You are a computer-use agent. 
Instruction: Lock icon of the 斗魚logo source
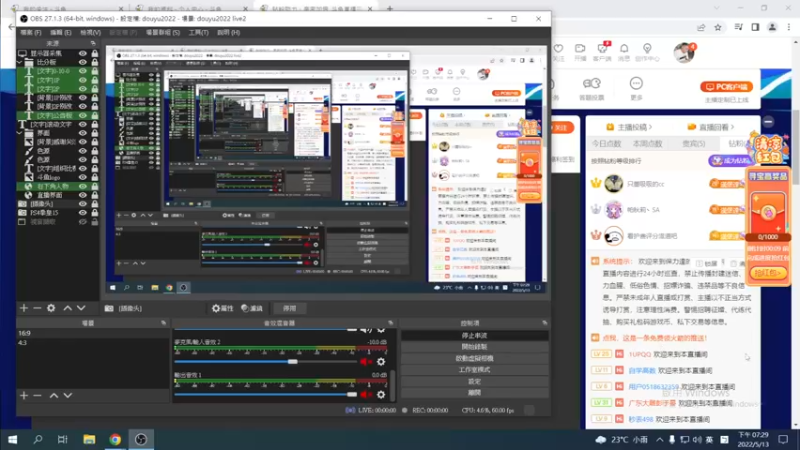point(94,177)
